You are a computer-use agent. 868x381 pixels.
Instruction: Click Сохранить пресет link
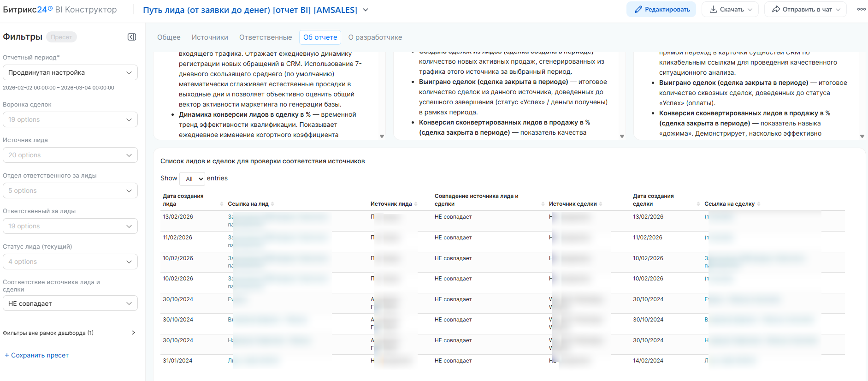point(37,355)
